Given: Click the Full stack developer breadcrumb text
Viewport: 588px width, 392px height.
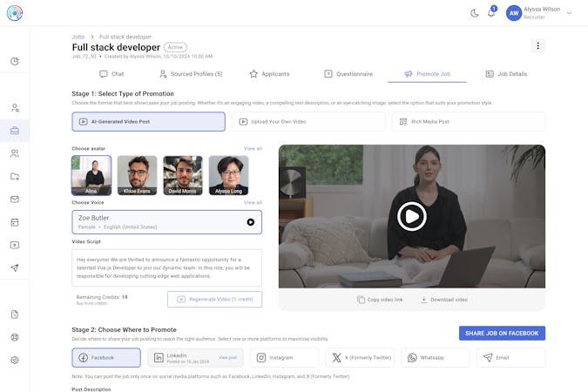Looking at the screenshot, I should pyautogui.click(x=125, y=37).
